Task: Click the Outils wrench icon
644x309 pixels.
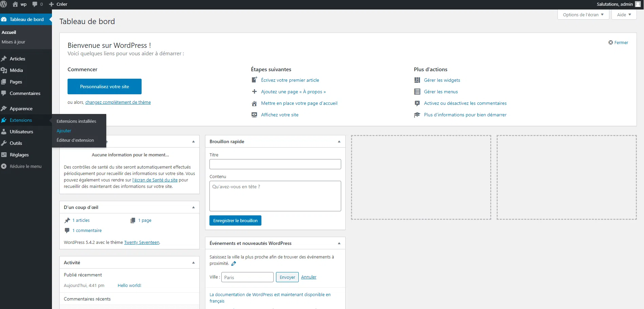Action: pos(4,143)
